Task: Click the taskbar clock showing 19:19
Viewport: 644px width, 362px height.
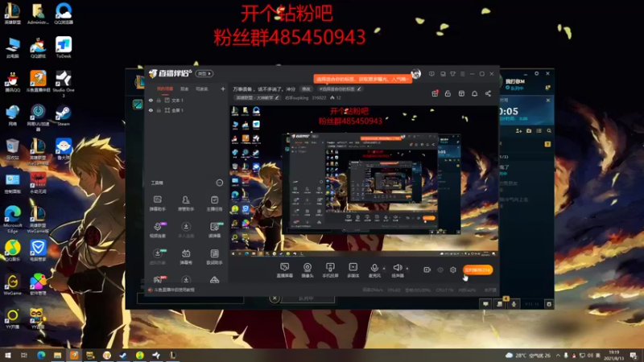Action: coord(614,355)
